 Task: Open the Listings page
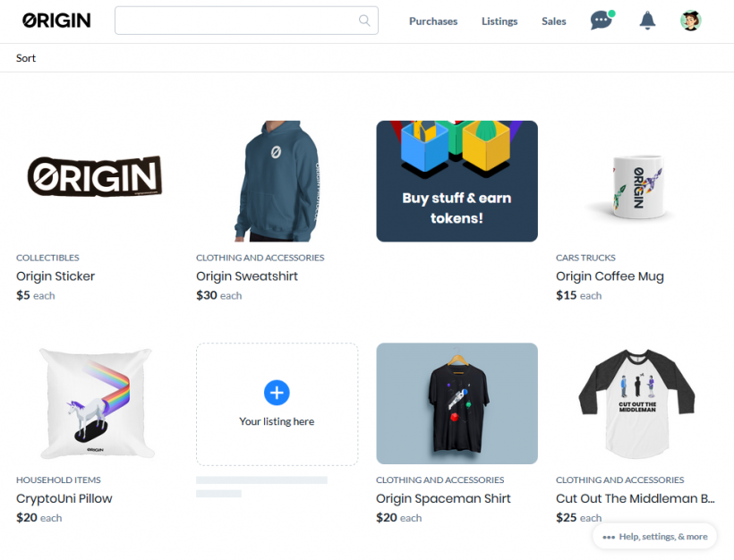coord(499,21)
